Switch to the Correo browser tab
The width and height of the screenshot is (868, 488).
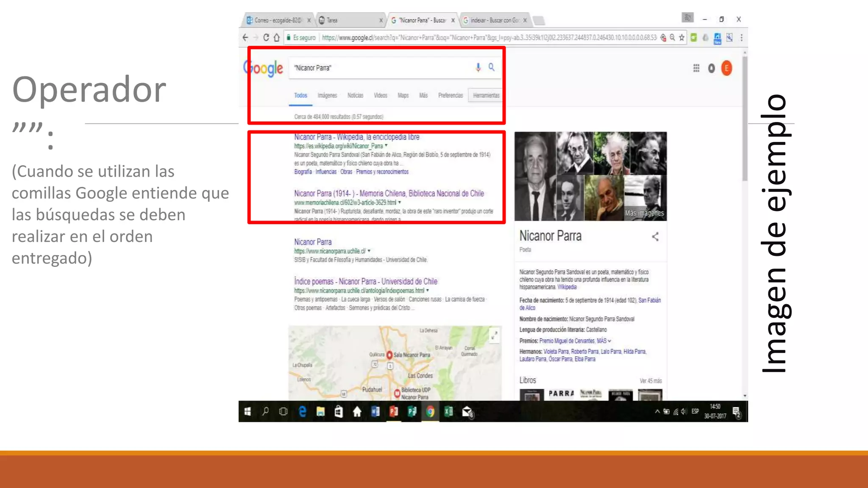[278, 20]
